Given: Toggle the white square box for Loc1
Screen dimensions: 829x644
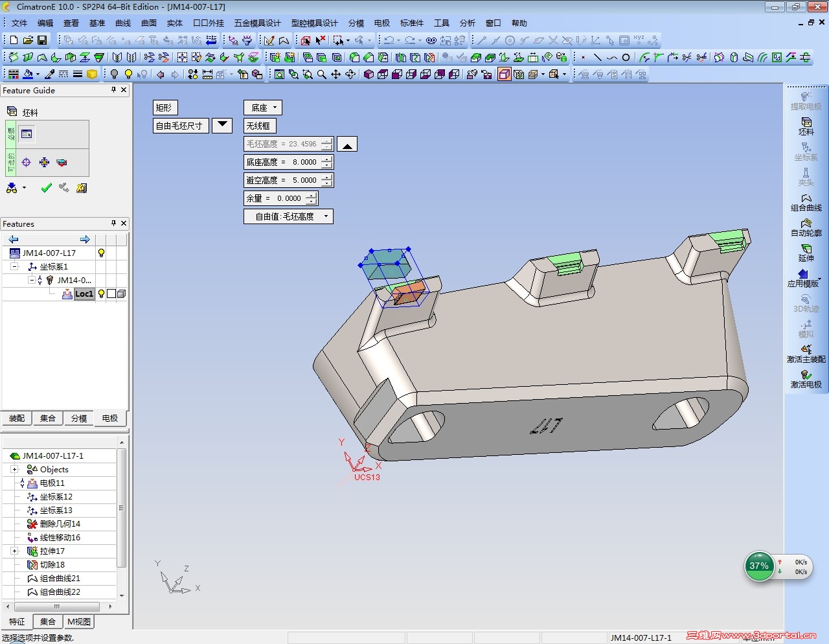Looking at the screenshot, I should [x=111, y=294].
